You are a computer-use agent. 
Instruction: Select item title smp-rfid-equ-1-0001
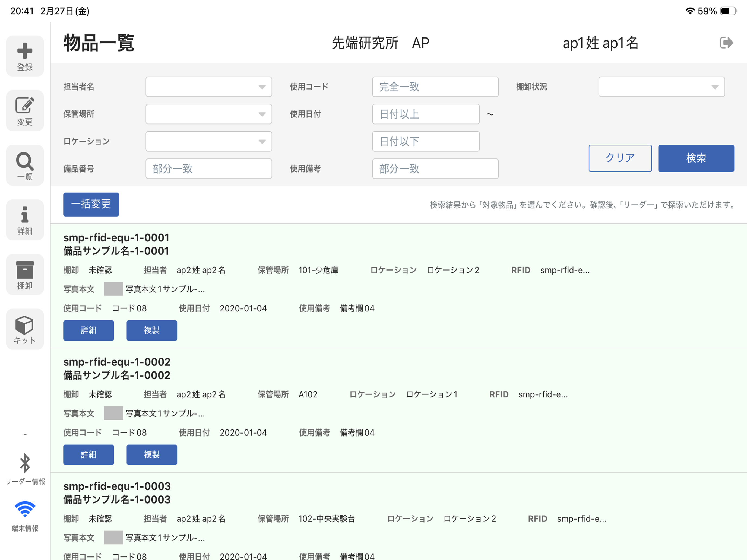pyautogui.click(x=116, y=238)
